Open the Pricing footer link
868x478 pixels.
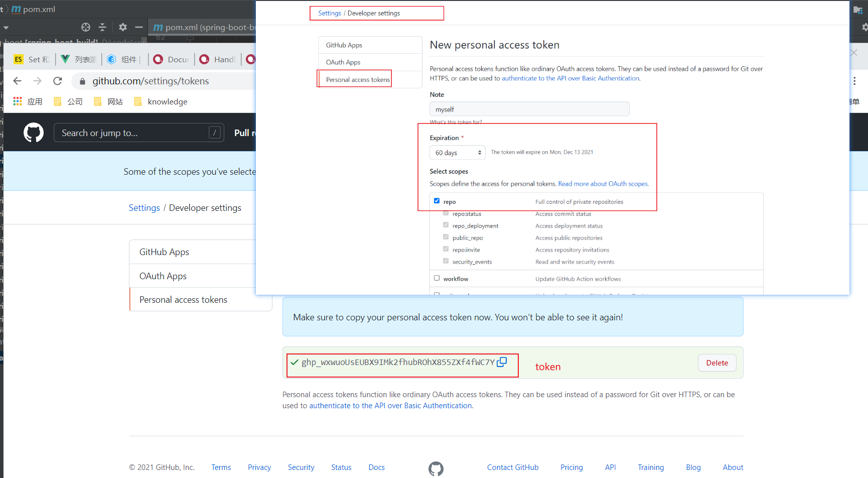tap(571, 467)
